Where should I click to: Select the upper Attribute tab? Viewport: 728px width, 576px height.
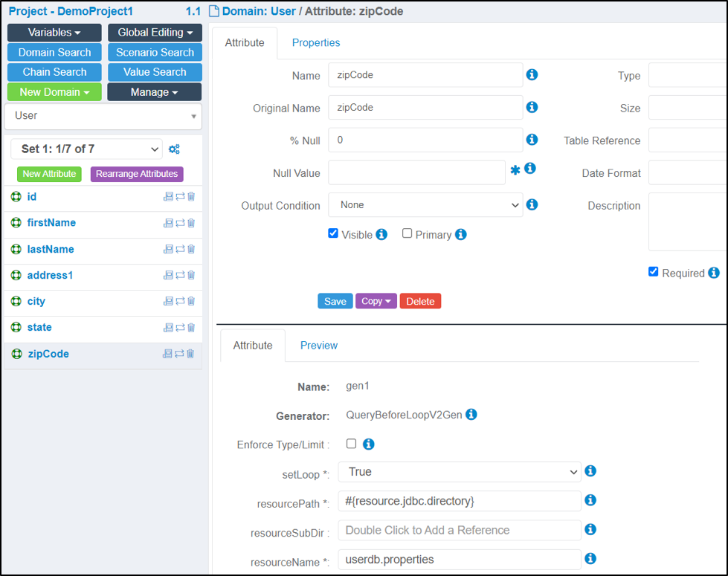245,42
